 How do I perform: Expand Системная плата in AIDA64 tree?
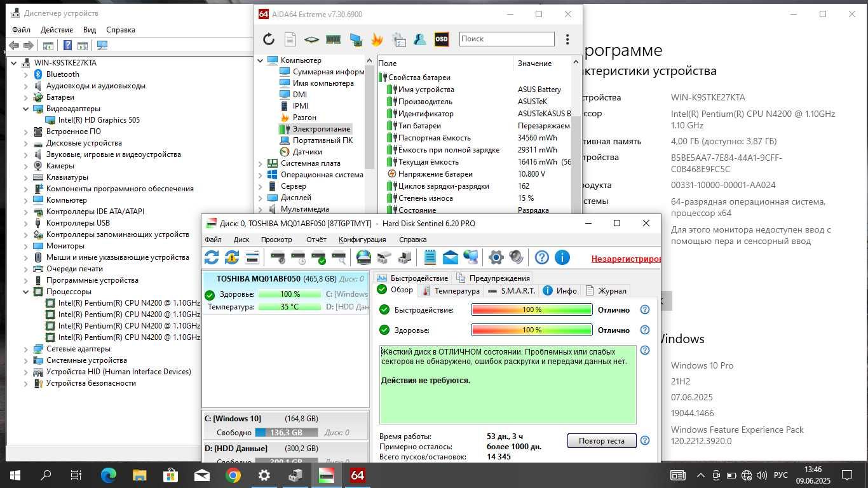click(x=261, y=163)
